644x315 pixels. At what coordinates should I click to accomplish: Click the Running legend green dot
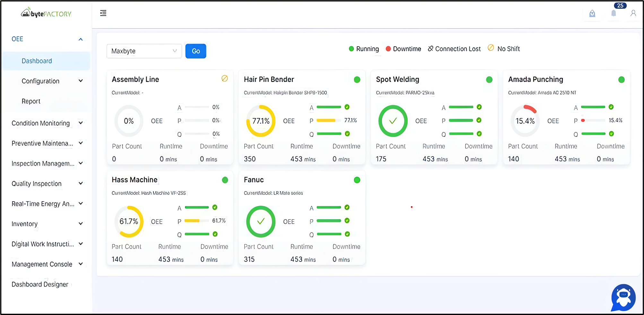tap(351, 49)
